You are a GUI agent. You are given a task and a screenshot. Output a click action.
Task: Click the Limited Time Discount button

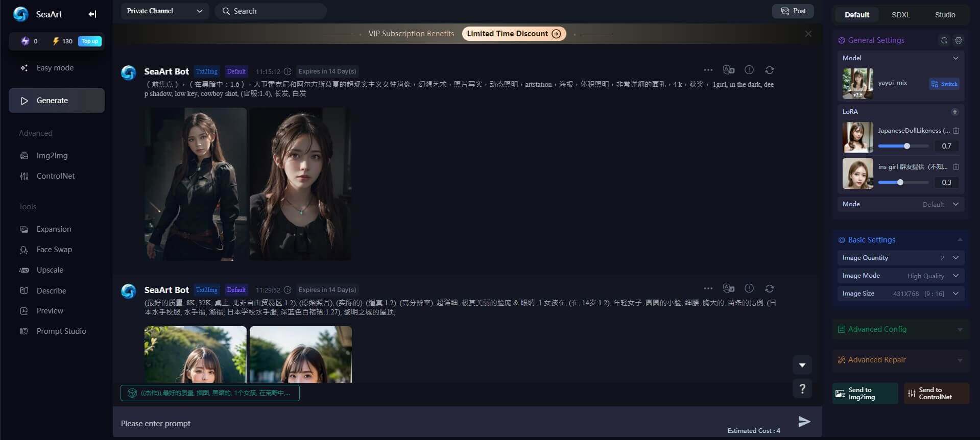[x=514, y=34]
